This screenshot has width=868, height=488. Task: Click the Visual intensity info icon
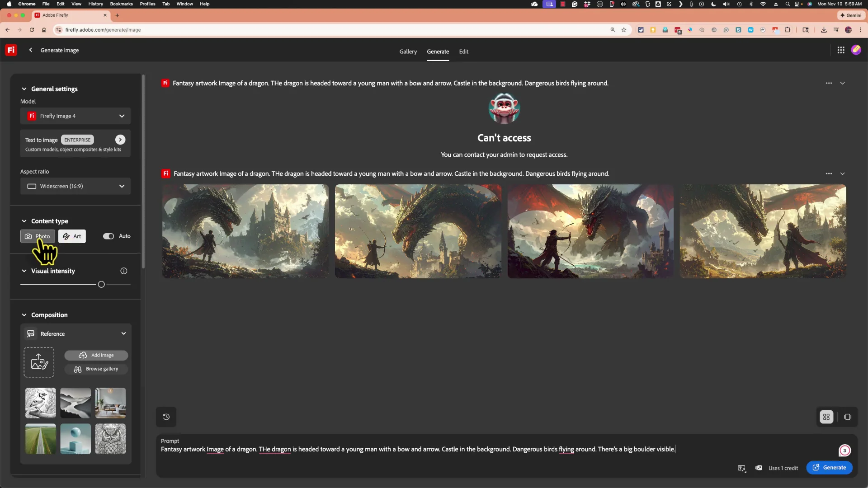point(123,271)
